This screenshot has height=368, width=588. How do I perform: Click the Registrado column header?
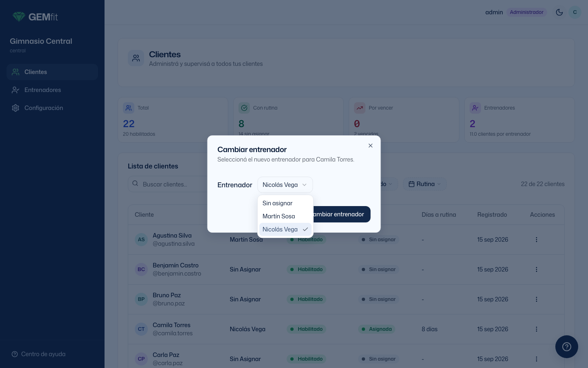click(492, 215)
